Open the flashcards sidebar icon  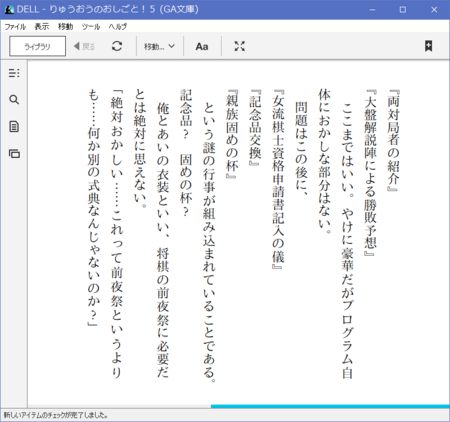[14, 154]
